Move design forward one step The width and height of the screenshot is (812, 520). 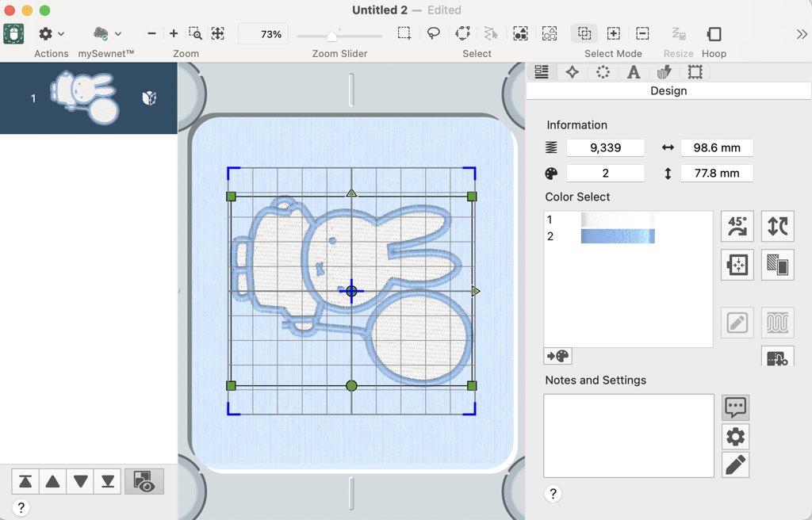(x=53, y=482)
